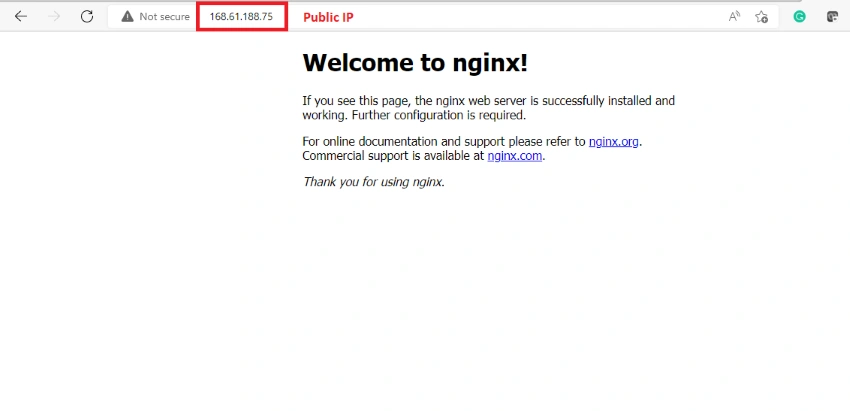Select the 168.61.188.75 address field

pos(241,17)
